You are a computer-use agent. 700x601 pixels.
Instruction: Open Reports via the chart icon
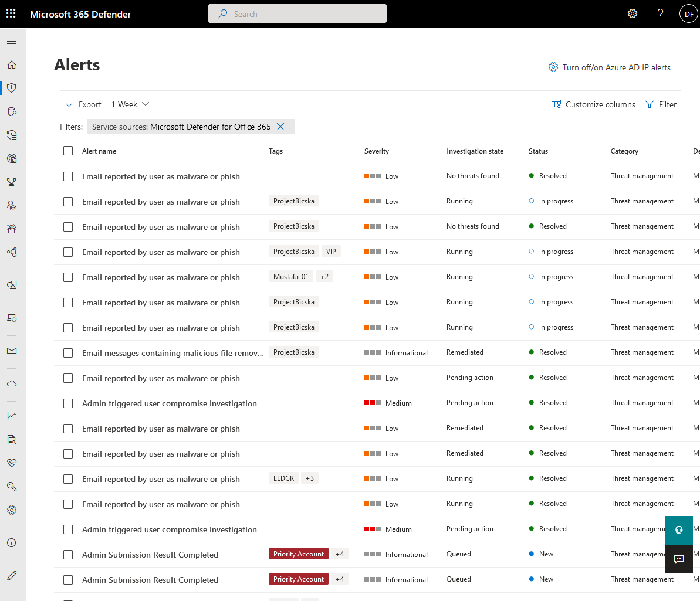11,416
